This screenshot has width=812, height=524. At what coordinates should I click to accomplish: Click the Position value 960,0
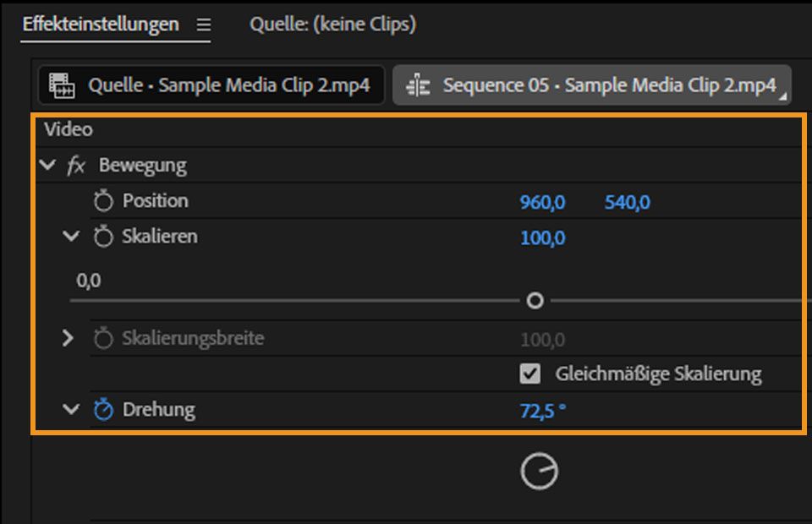click(x=541, y=201)
